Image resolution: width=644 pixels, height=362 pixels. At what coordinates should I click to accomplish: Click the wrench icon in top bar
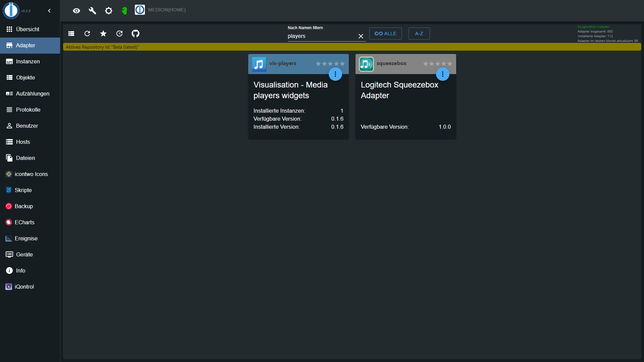click(93, 11)
